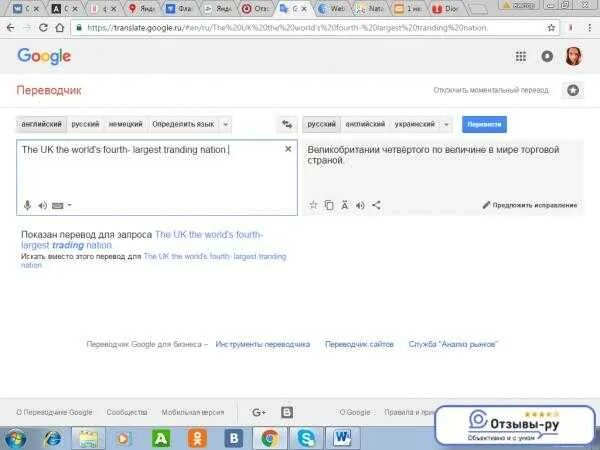Open Инструменты переводчика link
Image resolution: width=600 pixels, height=450 pixels.
(x=262, y=344)
